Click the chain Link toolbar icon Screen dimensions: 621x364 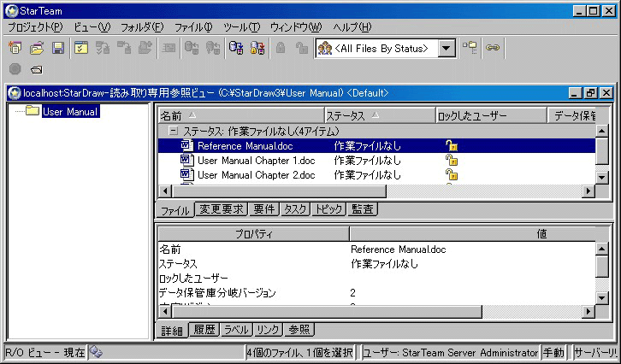pos(493,48)
